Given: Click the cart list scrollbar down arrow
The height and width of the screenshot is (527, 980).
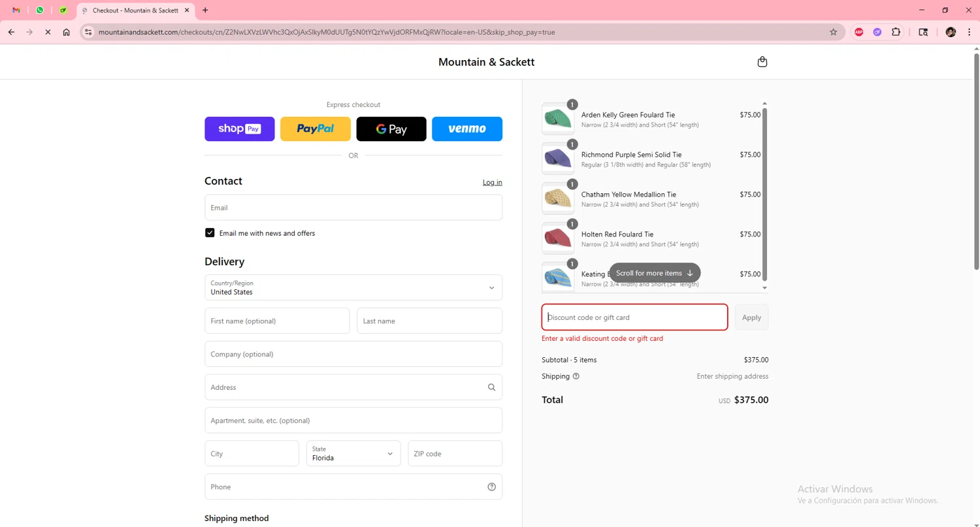Looking at the screenshot, I should coord(764,288).
